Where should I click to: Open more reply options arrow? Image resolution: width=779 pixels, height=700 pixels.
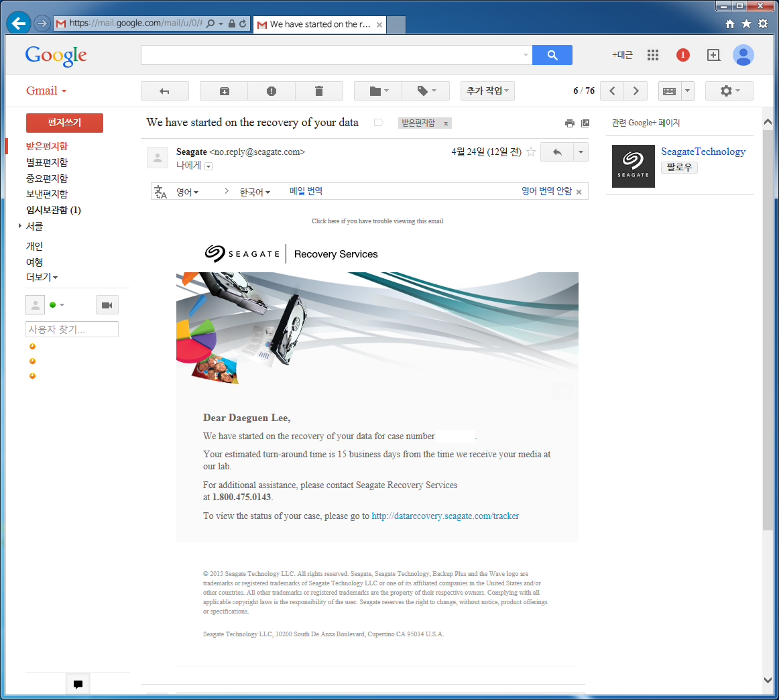point(581,152)
